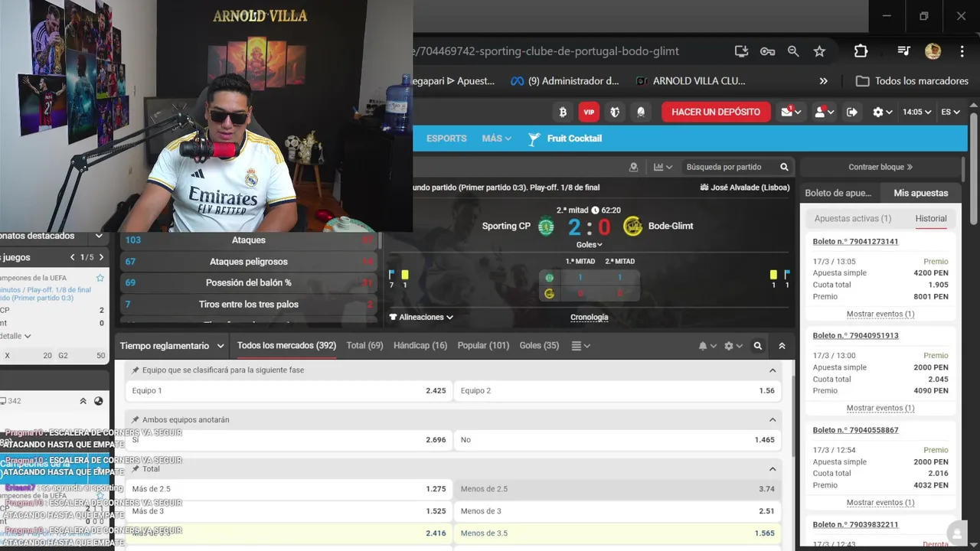This screenshot has height=551, width=980.
Task: Open the Tiempo reglamentario dropdown
Action: pos(171,346)
